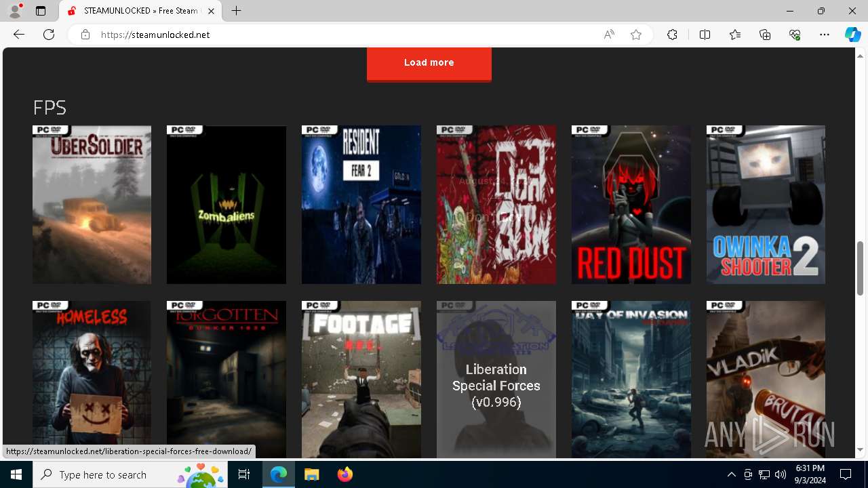Open Collections panel
Viewport: 868px width, 488px height.
(765, 35)
